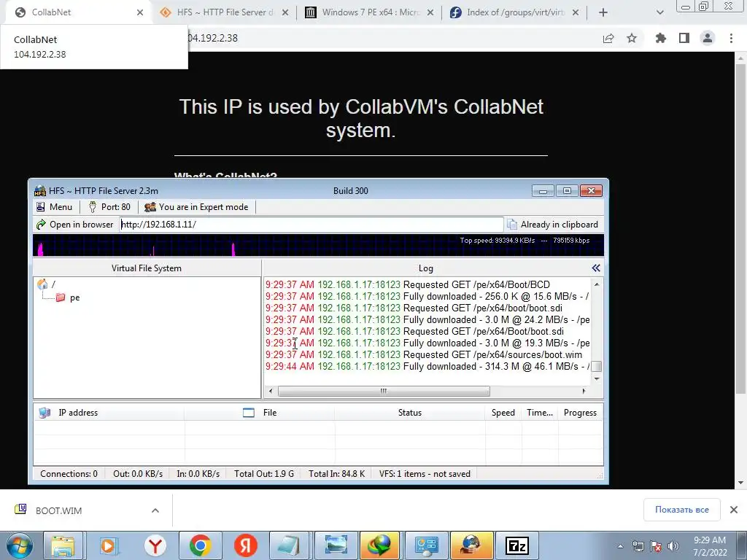Open the tab search dropdown arrow
The width and height of the screenshot is (747, 560).
pyautogui.click(x=659, y=12)
